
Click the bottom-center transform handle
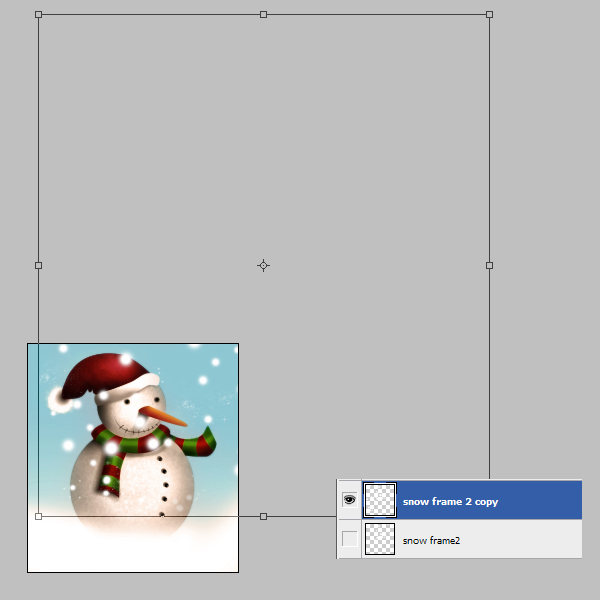point(263,516)
